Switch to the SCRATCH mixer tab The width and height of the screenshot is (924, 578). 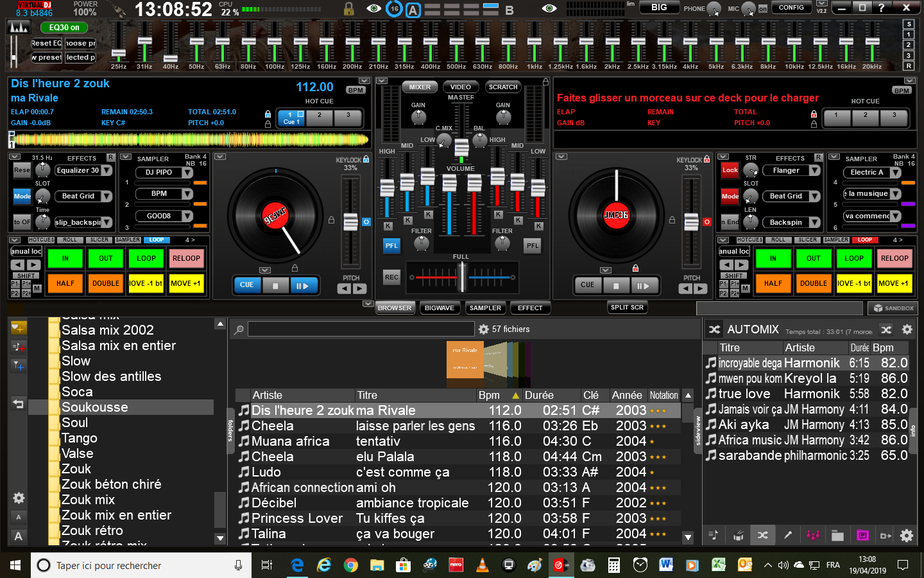(502, 87)
